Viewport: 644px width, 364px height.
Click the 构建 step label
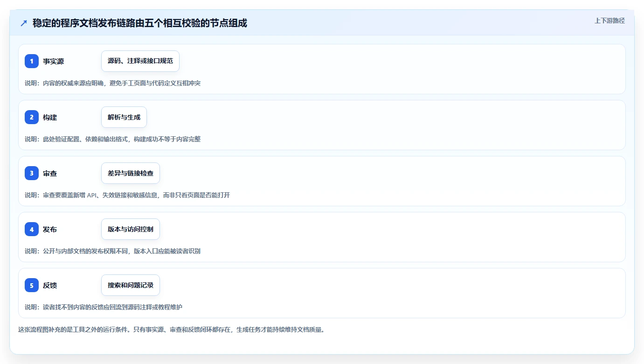(x=50, y=117)
